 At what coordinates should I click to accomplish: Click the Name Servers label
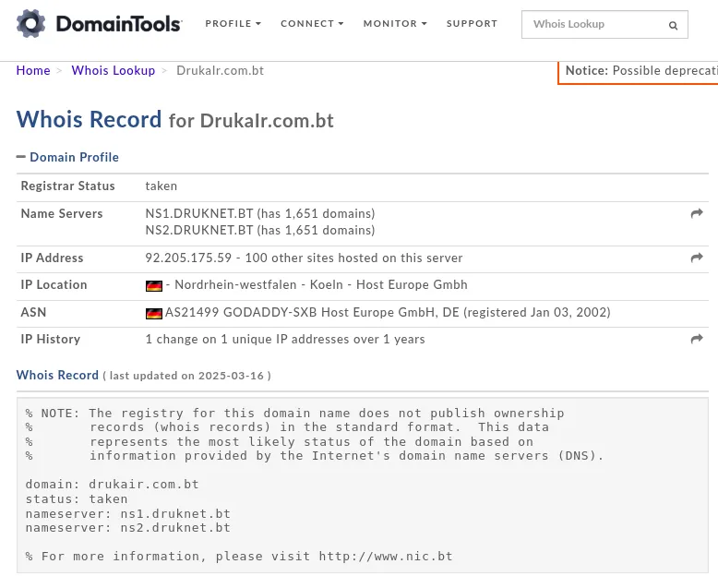62,214
